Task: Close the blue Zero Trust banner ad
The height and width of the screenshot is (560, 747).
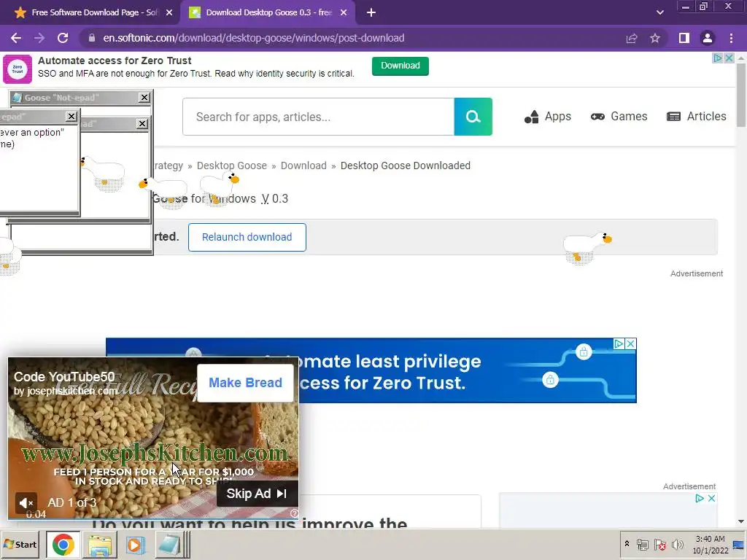Action: (x=630, y=344)
